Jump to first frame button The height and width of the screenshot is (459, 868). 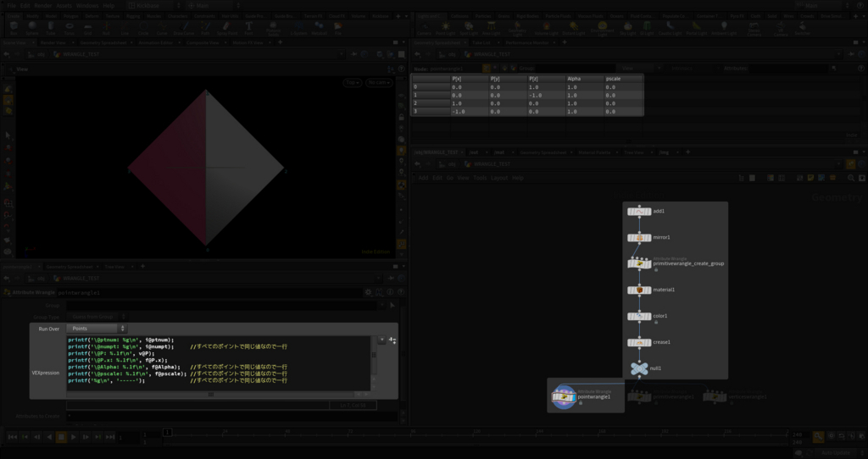point(13,437)
